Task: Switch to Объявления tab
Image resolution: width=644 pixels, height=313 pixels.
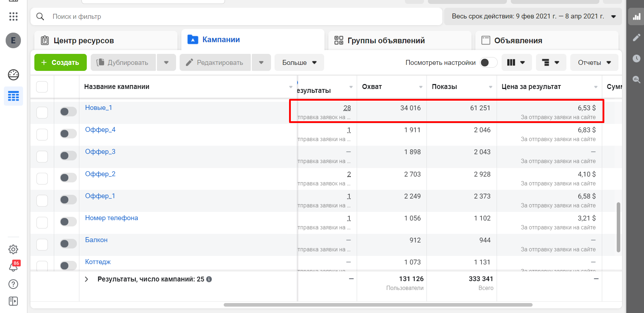Action: point(547,40)
